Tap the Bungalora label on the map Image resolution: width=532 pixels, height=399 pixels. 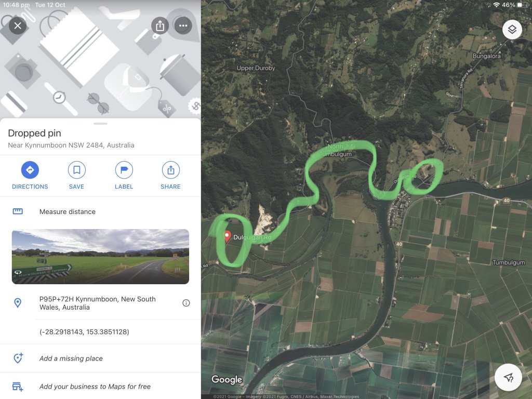[x=486, y=56]
